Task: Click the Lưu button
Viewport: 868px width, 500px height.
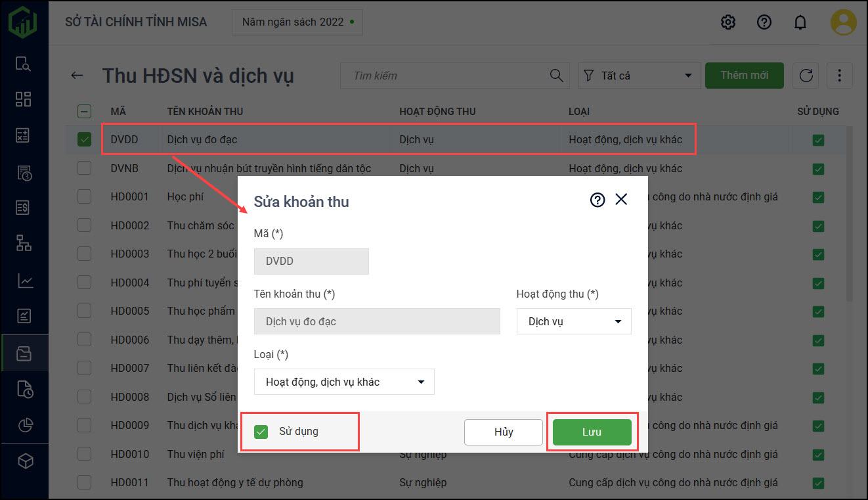Action: click(x=592, y=432)
